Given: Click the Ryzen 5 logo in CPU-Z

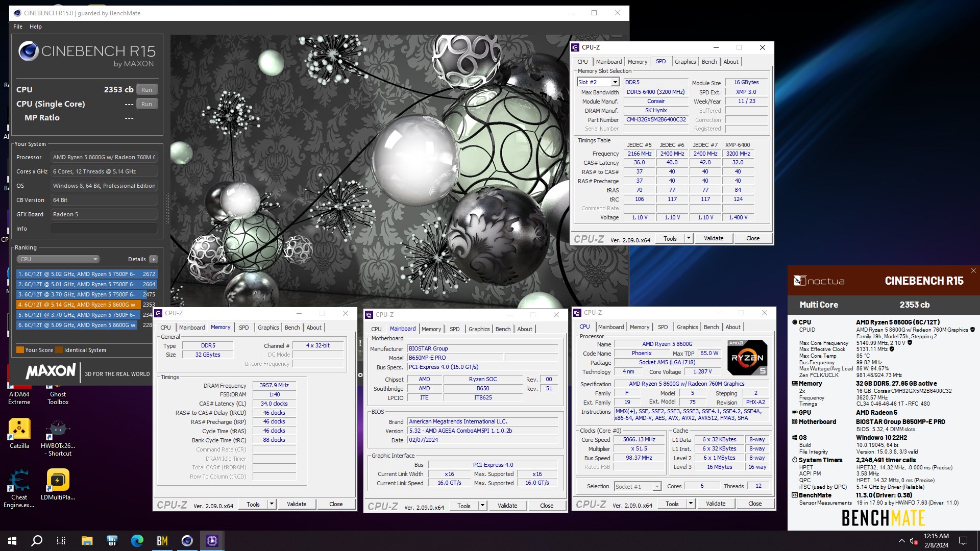Looking at the screenshot, I should (x=747, y=357).
